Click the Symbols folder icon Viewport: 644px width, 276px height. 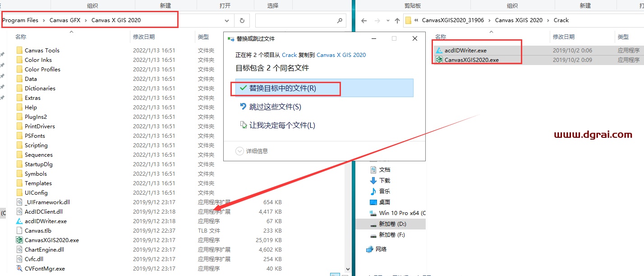pyautogui.click(x=19, y=173)
